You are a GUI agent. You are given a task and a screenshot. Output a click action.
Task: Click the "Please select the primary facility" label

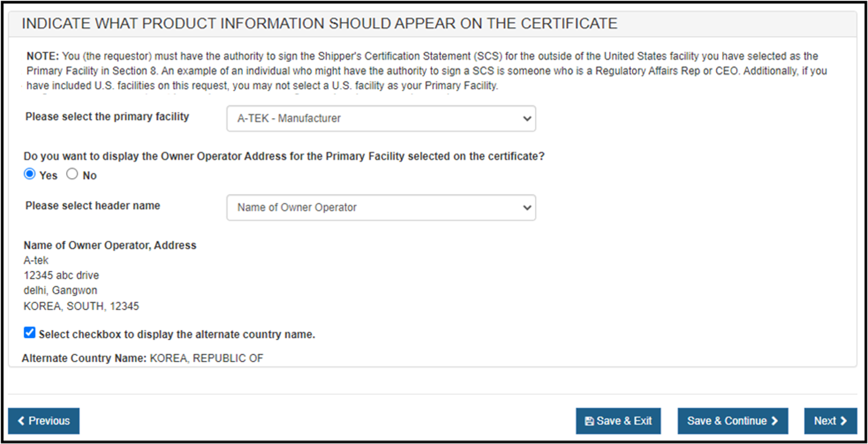point(107,117)
